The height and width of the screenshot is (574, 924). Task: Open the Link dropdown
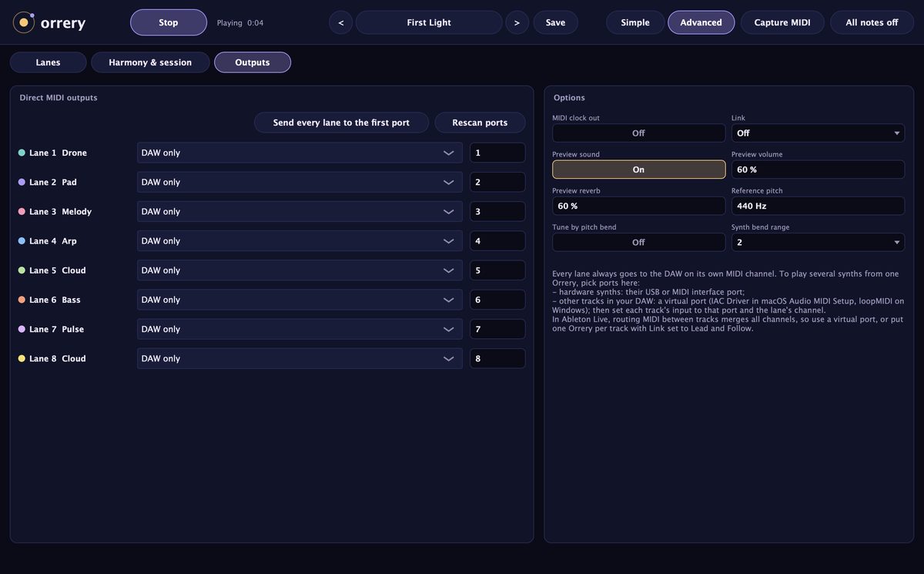tap(818, 133)
